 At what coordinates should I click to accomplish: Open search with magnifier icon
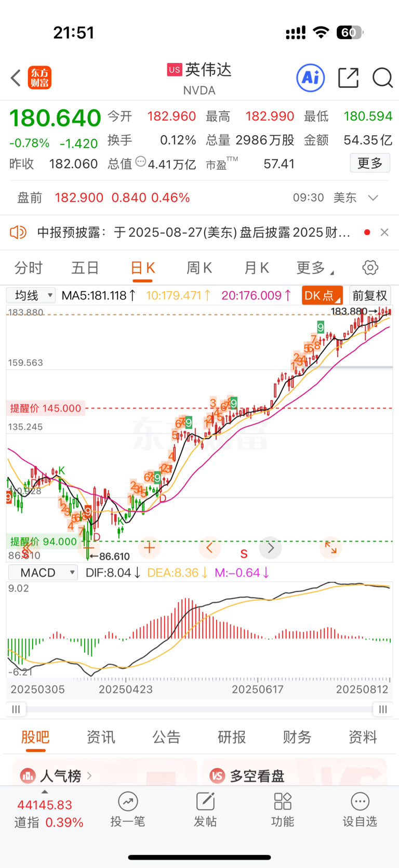(x=382, y=78)
